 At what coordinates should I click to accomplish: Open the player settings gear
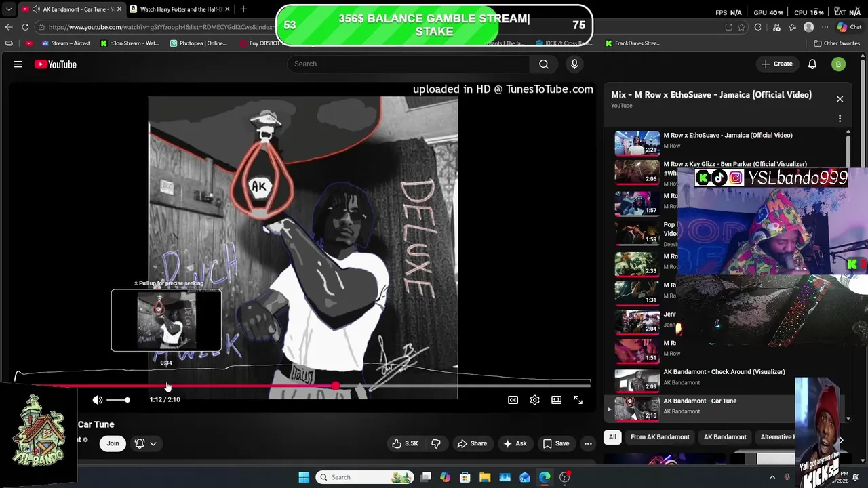(535, 400)
